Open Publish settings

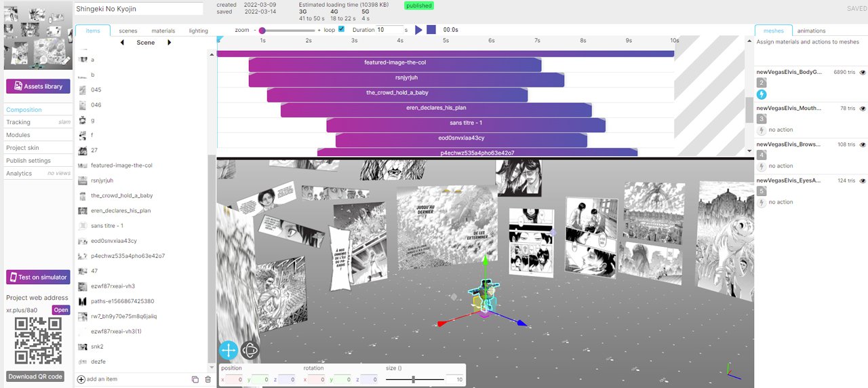click(x=38, y=161)
